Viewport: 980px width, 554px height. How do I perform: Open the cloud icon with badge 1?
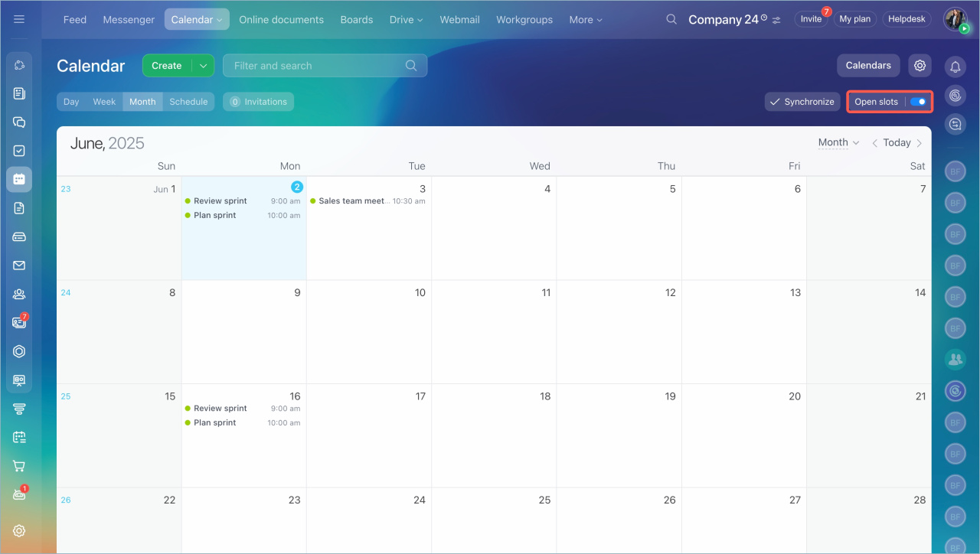point(19,494)
